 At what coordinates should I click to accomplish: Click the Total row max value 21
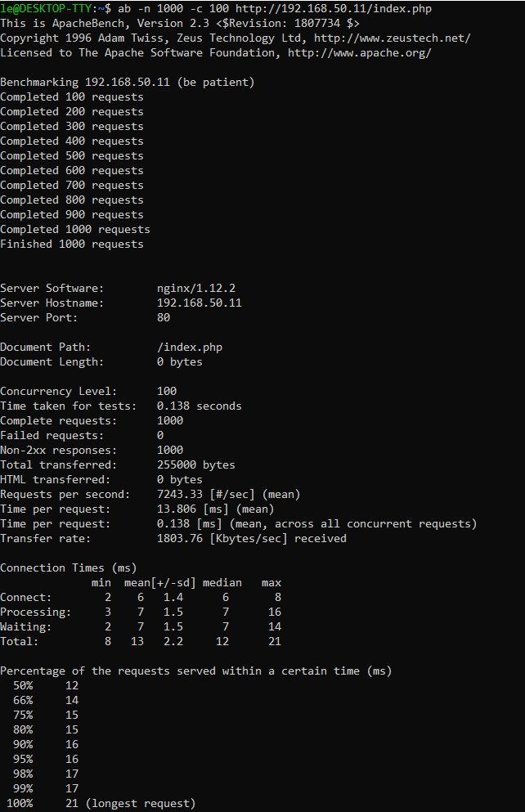tap(275, 642)
